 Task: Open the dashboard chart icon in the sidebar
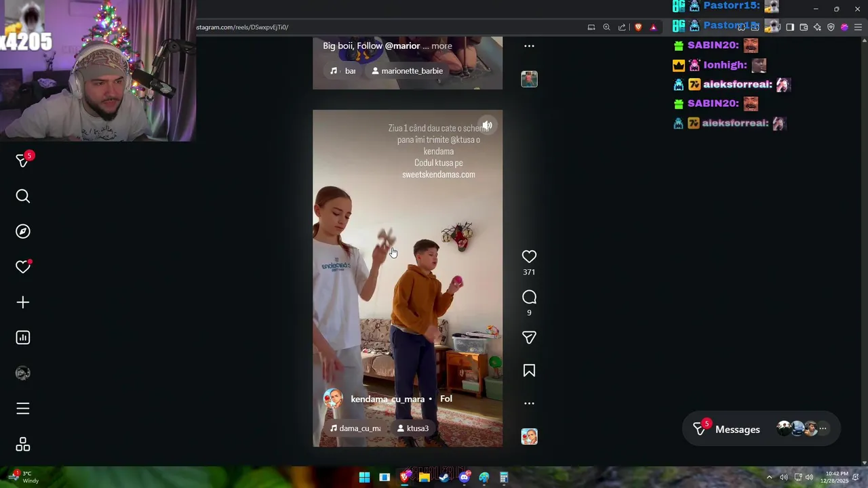[x=23, y=338]
